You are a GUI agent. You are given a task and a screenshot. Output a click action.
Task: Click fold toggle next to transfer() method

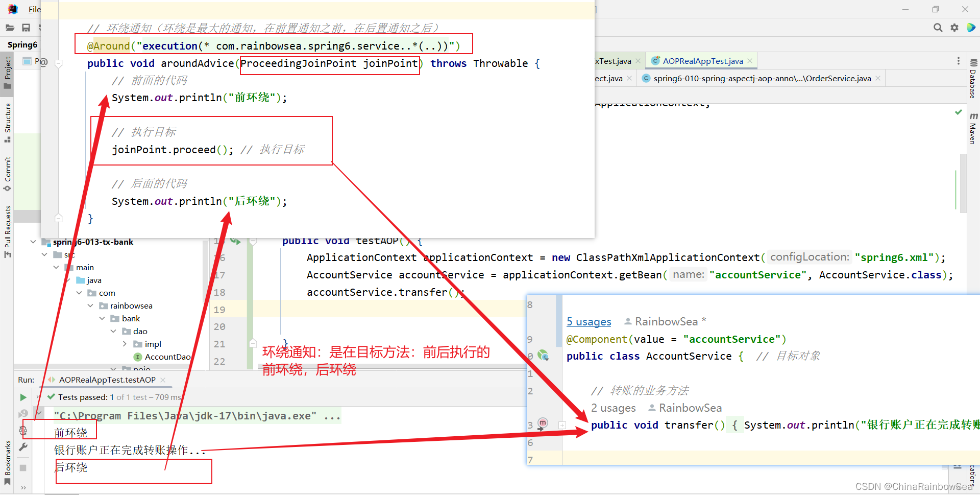click(562, 425)
